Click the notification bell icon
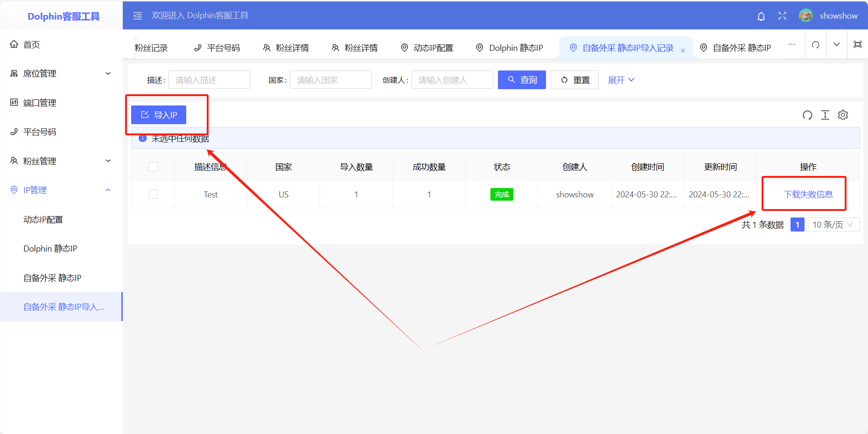The image size is (868, 434). click(x=761, y=16)
